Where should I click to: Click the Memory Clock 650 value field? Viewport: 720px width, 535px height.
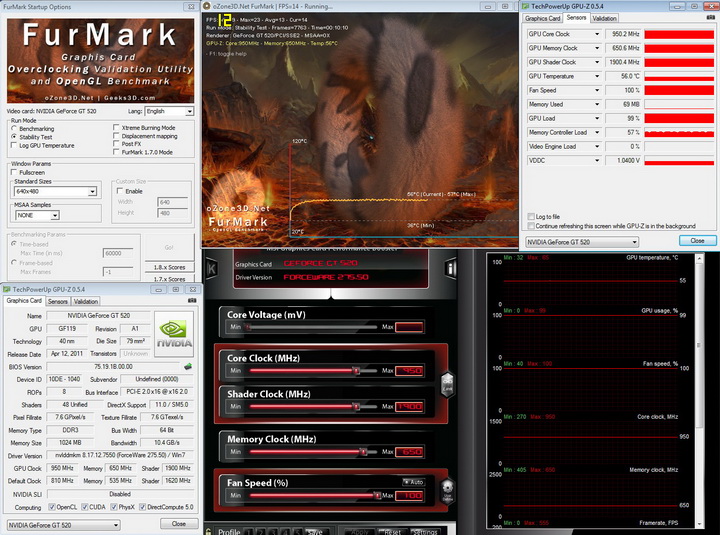tap(409, 452)
